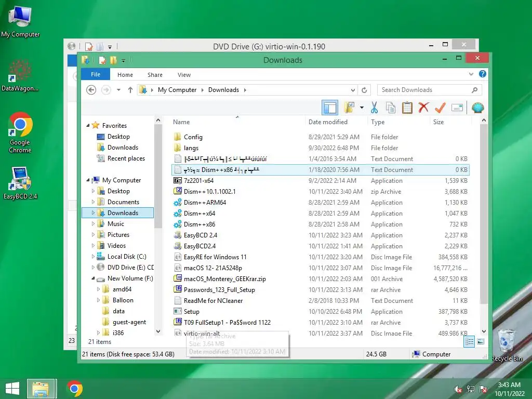The width and height of the screenshot is (532, 399).
Task: Open the Windows Start button
Action: pos(12,389)
